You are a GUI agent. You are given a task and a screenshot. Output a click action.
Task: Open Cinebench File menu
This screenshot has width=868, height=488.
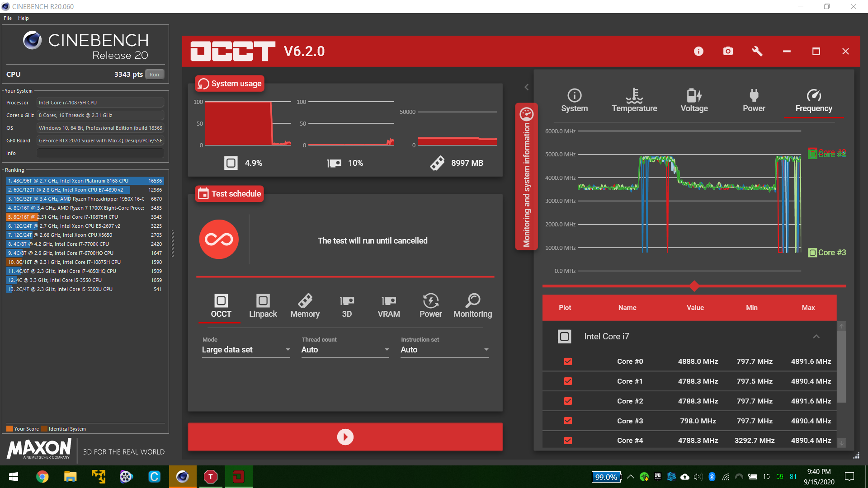coord(8,18)
